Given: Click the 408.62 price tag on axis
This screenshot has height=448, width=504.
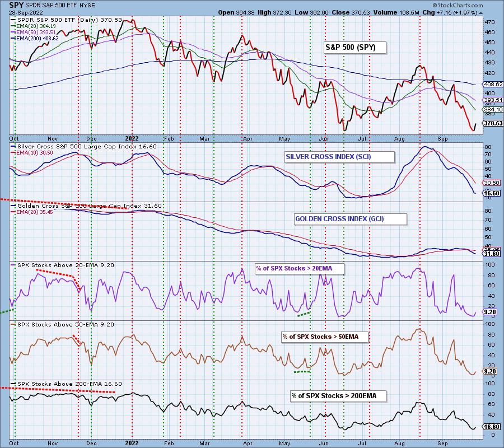Looking at the screenshot, I should 493,84.
